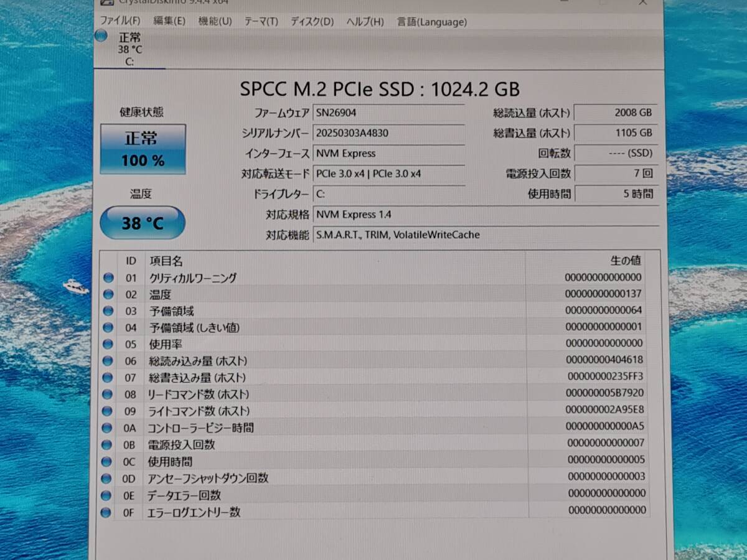This screenshot has height=560, width=747.
Task: Click the blue icon next to the 温度 attribute
Action: [108, 294]
